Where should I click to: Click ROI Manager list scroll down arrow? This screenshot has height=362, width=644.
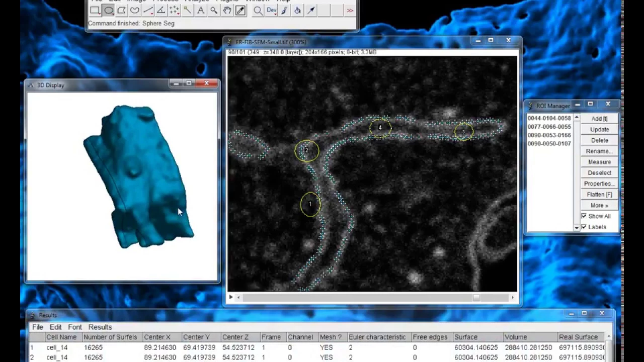tap(577, 228)
